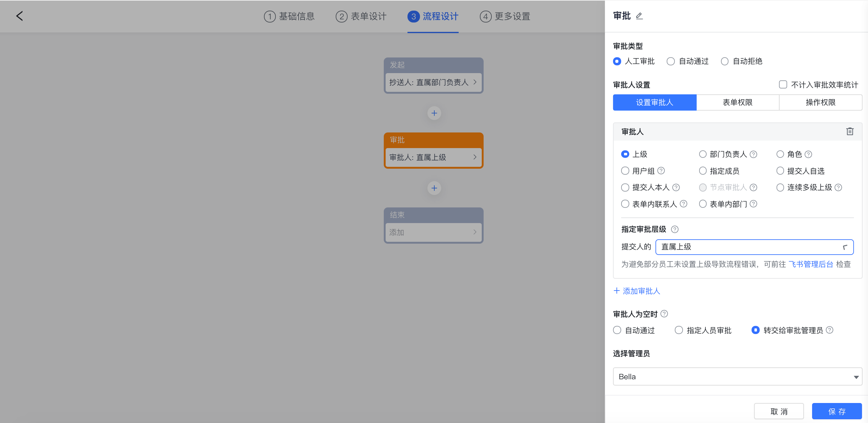The image size is (868, 423).
Task: Go to 更多设置 step tab
Action: pyautogui.click(x=505, y=16)
